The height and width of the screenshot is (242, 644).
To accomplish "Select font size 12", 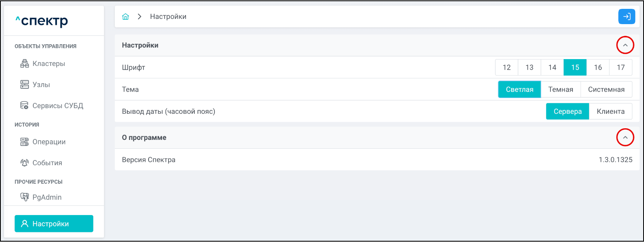I will 507,67.
